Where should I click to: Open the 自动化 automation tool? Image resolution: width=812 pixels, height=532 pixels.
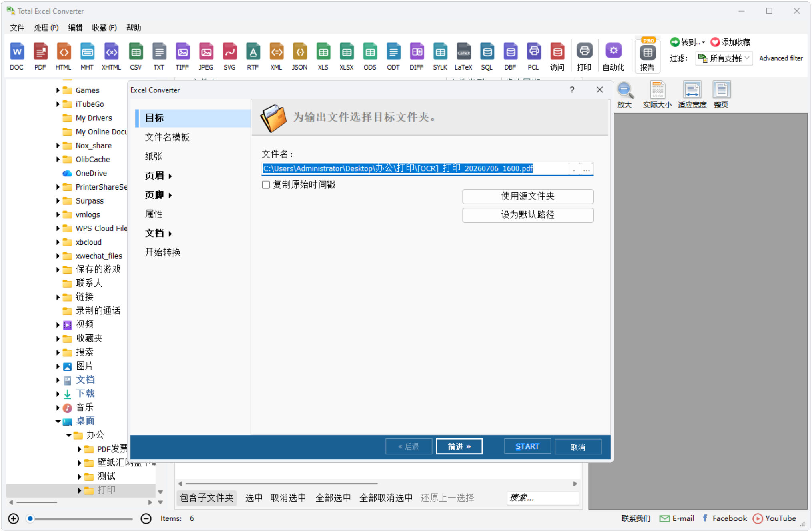click(x=614, y=56)
